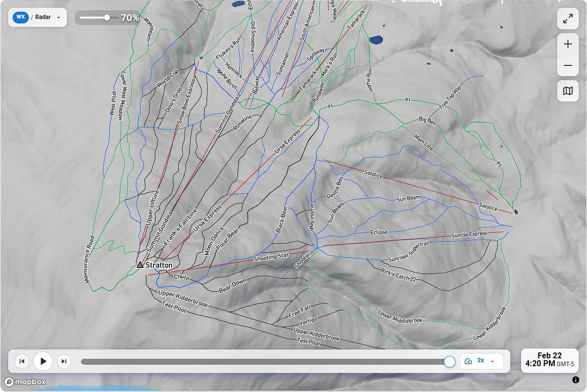
Task: Click the Bear Down trail label
Action: [233, 286]
